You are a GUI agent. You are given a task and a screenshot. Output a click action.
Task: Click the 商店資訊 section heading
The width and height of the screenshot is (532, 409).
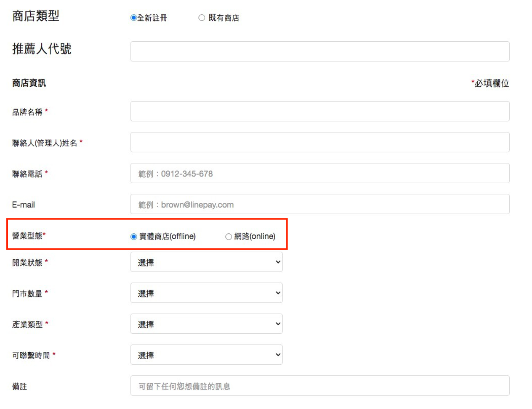[x=29, y=83]
